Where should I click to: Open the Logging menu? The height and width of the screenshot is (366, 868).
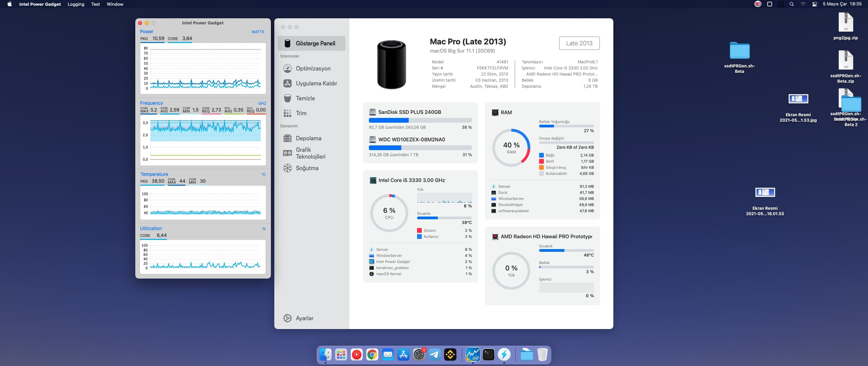(x=76, y=4)
